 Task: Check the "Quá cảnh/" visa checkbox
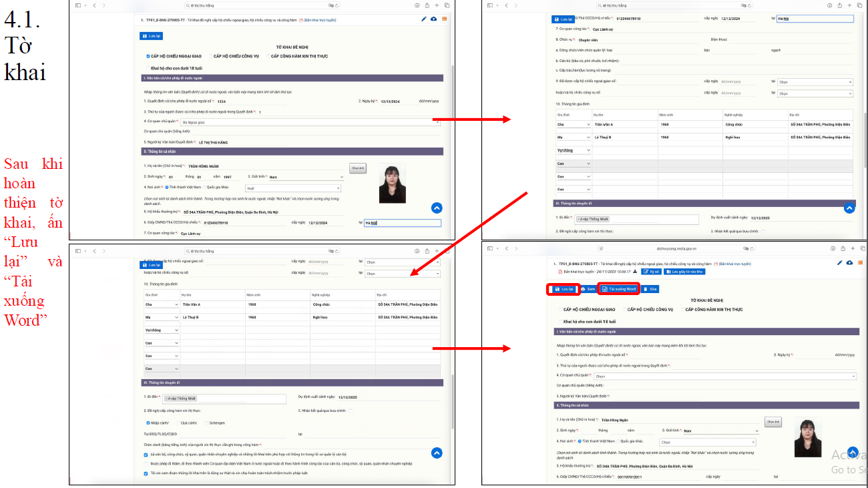(177, 423)
